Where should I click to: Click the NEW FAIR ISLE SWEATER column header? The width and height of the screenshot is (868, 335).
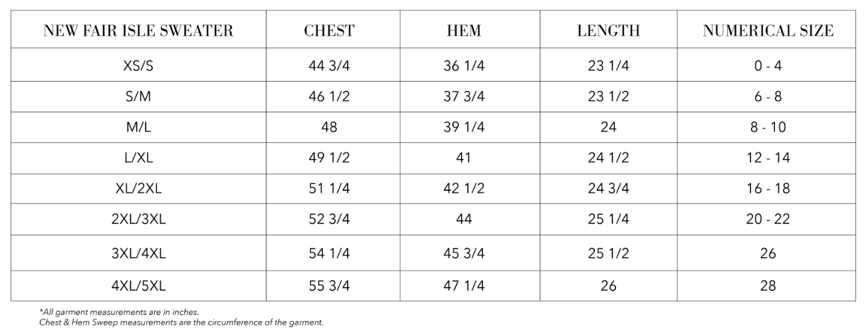tap(138, 31)
